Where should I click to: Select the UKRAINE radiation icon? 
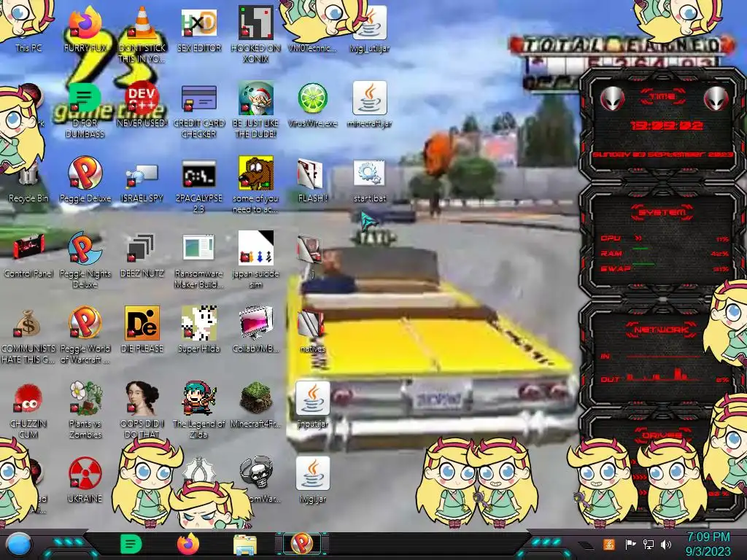click(85, 480)
